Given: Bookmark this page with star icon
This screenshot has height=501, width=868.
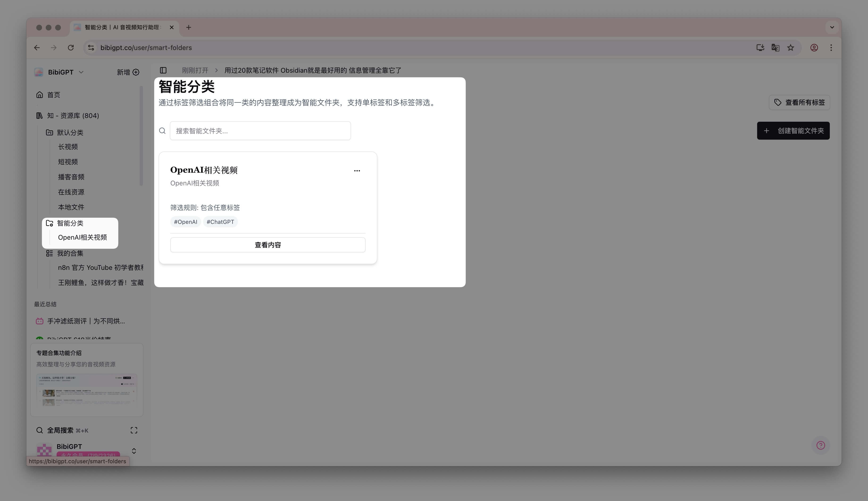Looking at the screenshot, I should coord(791,48).
